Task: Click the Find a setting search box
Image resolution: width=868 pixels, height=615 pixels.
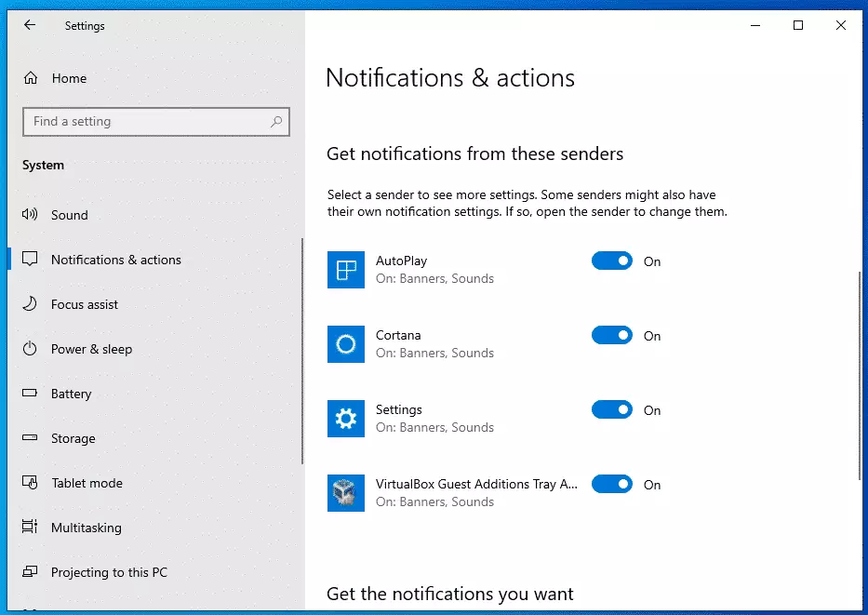Action: click(x=156, y=121)
